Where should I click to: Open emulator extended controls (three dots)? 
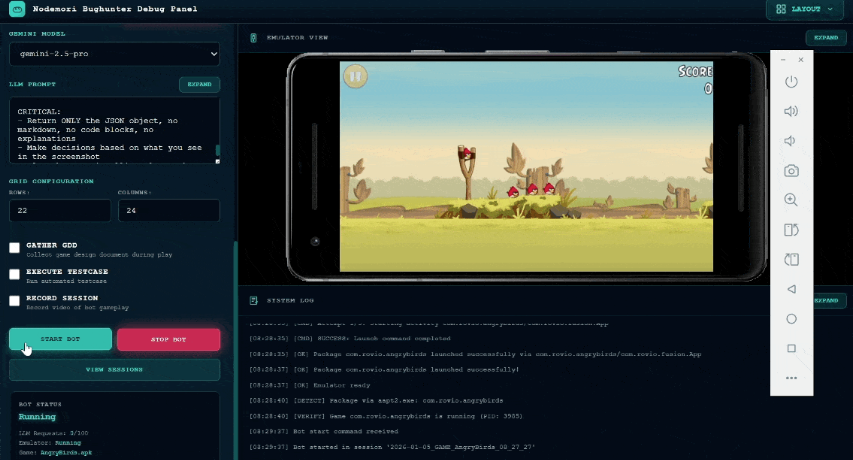pyautogui.click(x=791, y=378)
